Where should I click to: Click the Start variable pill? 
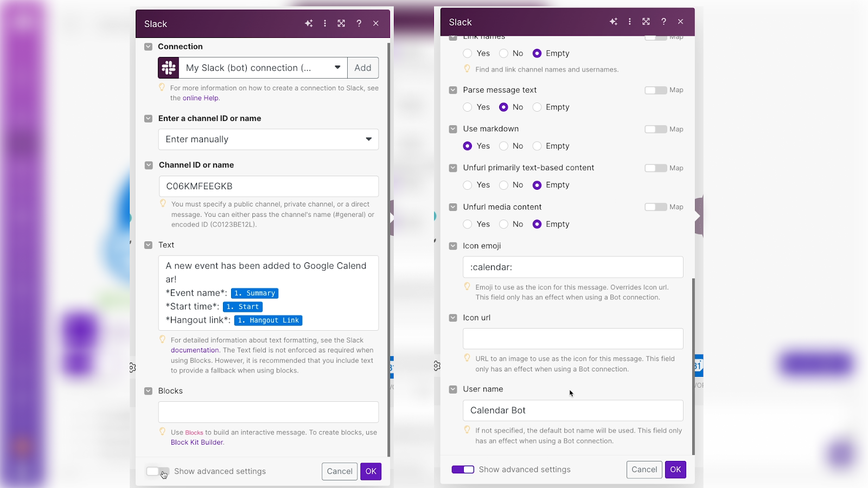243,307
